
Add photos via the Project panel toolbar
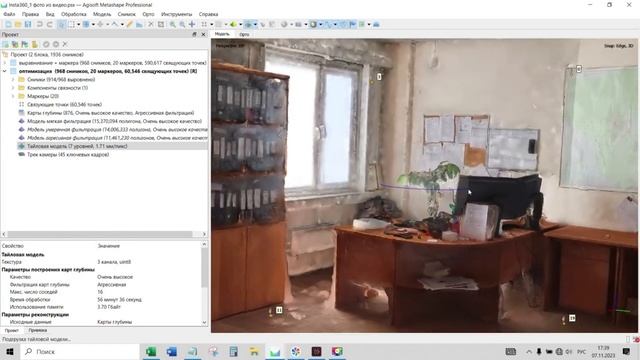[15, 44]
